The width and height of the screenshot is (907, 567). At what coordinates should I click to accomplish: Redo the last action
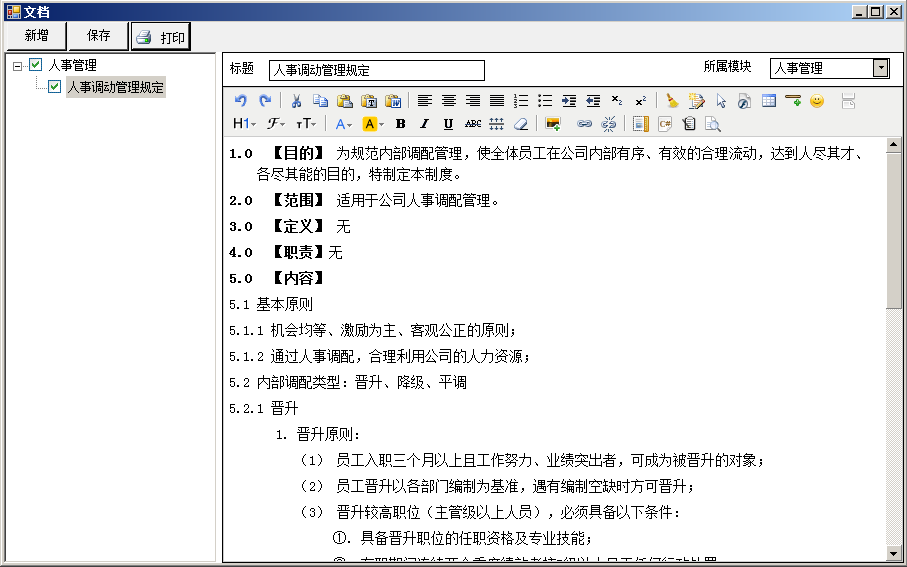click(x=265, y=101)
